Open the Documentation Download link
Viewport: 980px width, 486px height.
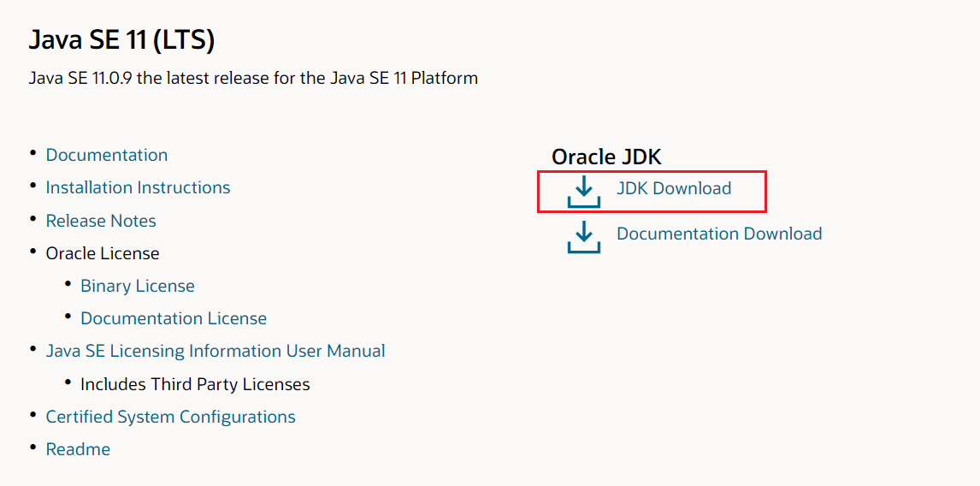[719, 234]
